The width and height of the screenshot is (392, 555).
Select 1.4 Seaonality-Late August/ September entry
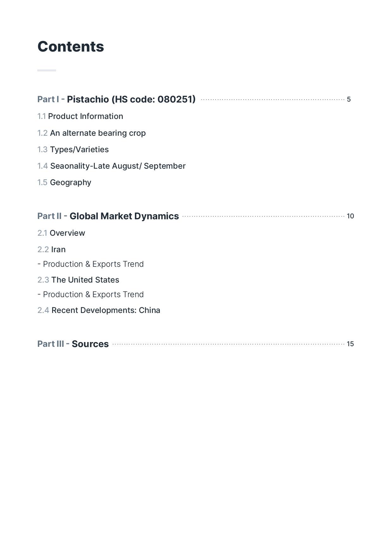(111, 166)
